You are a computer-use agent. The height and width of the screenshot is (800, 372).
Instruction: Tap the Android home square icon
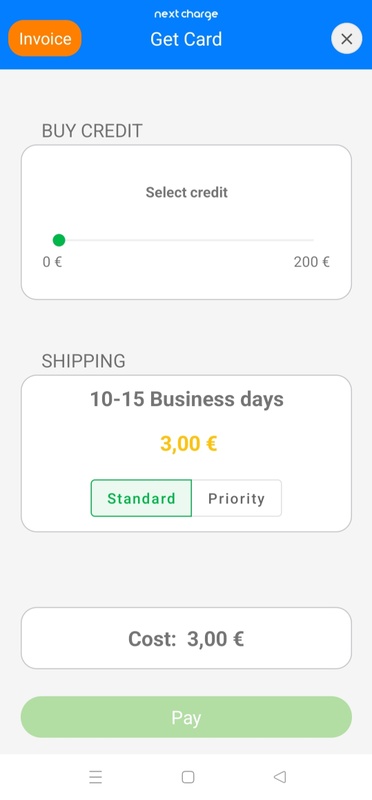click(x=188, y=777)
